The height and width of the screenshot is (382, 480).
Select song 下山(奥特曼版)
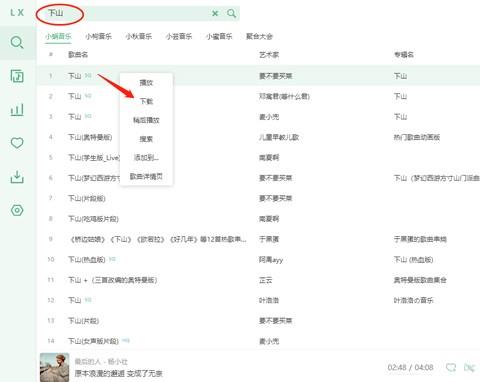click(258, 137)
